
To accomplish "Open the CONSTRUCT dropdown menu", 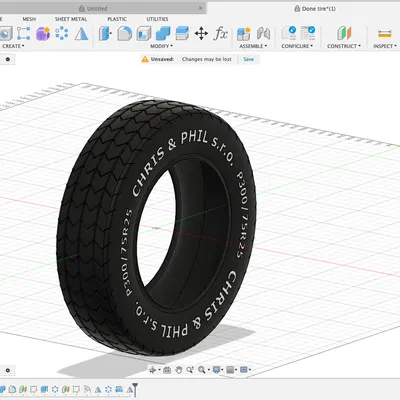I will click(x=344, y=46).
